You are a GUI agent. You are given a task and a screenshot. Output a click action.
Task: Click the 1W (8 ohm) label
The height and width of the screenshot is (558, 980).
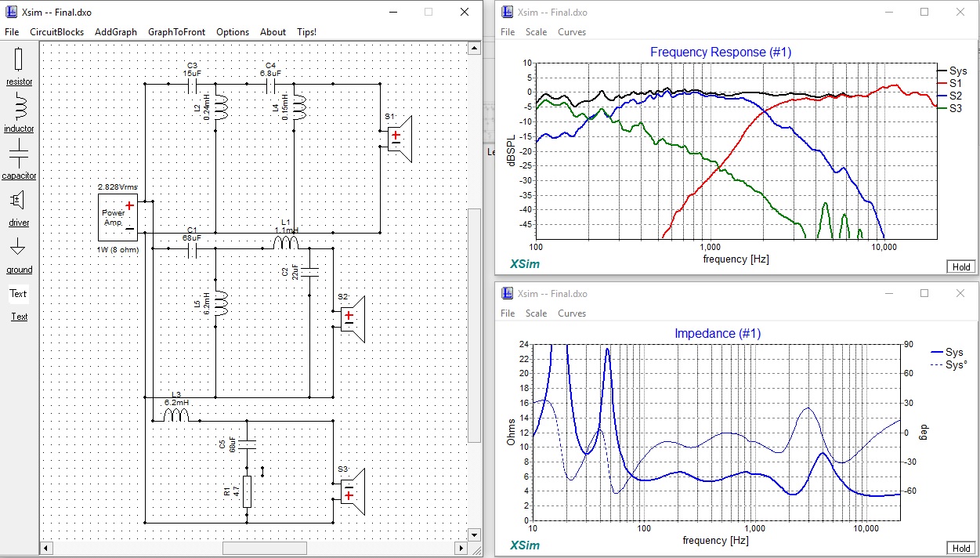118,249
